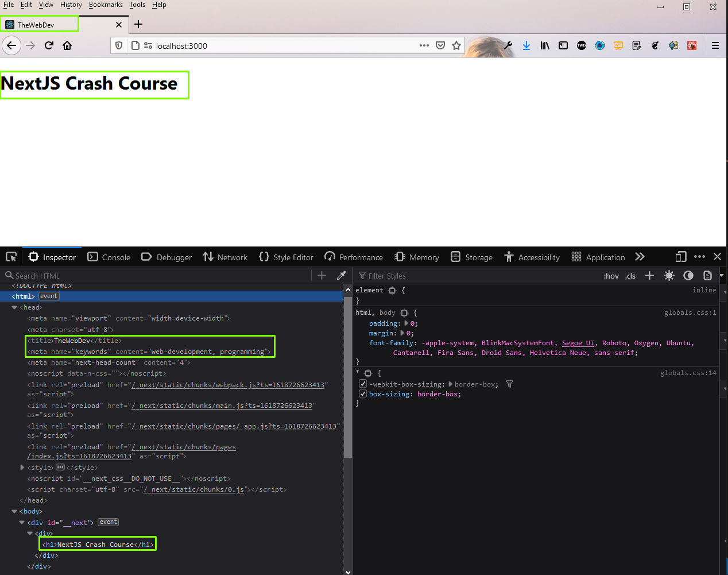Switch to the Console tab
728x575 pixels.
109,257
